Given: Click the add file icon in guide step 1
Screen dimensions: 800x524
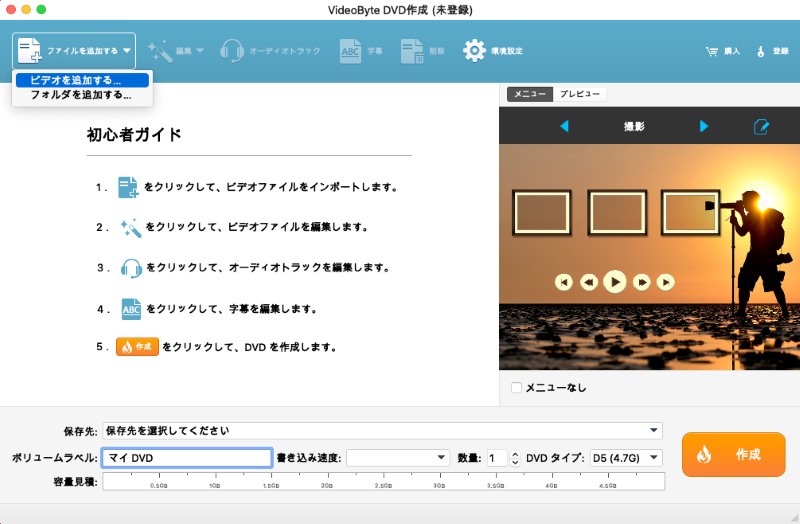Looking at the screenshot, I should (x=128, y=187).
